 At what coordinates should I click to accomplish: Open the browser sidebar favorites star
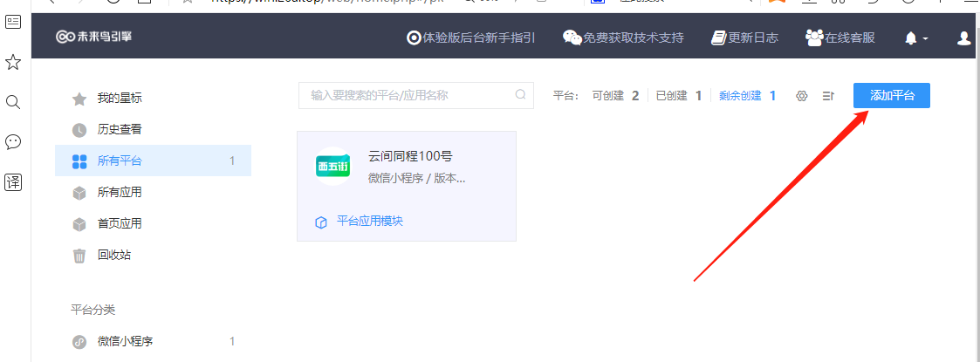pos(13,62)
